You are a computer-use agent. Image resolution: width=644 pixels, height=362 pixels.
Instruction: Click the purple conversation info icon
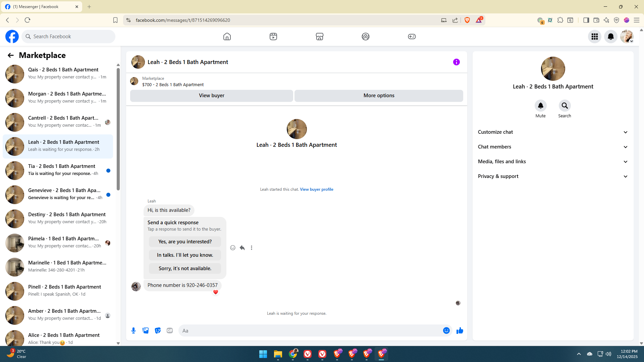click(x=456, y=62)
